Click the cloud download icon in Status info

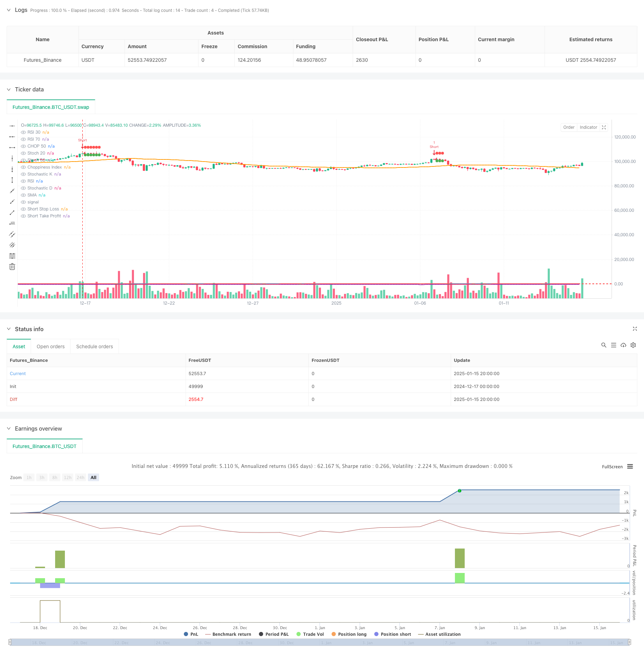pos(623,345)
